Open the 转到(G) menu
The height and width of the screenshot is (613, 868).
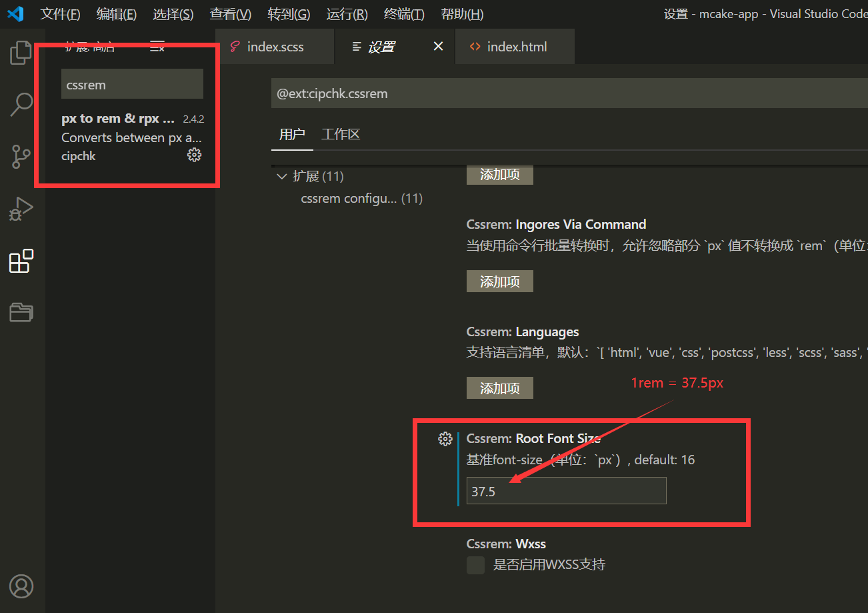289,14
